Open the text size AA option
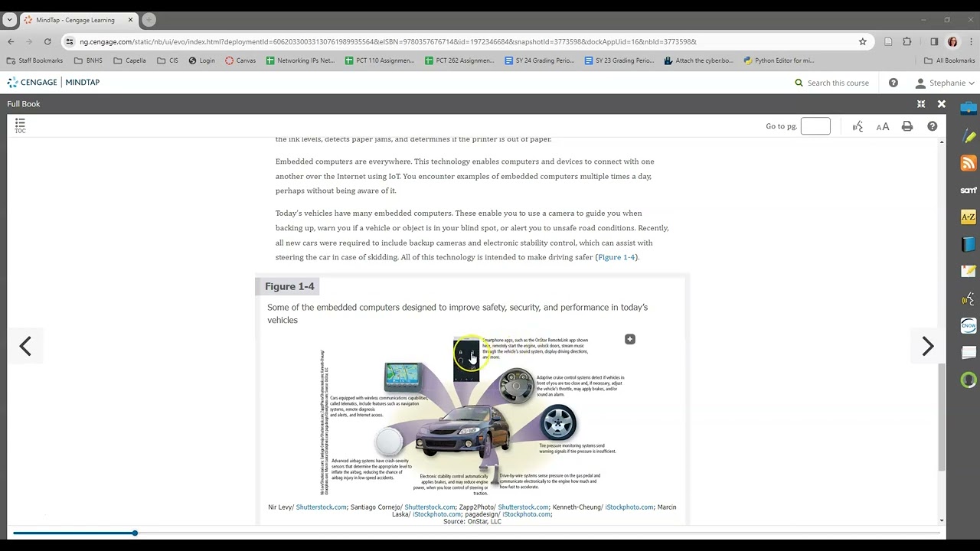This screenshot has width=980, height=551. click(x=883, y=126)
